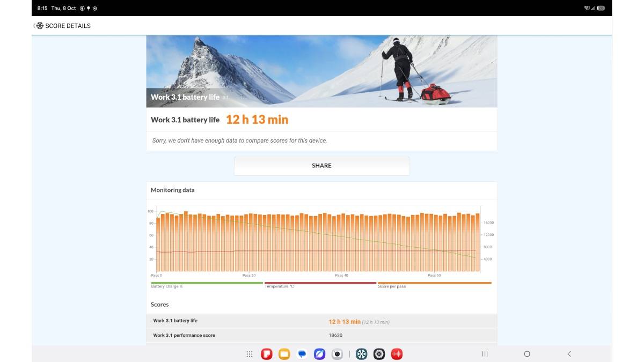The width and height of the screenshot is (644, 362).
Task: Select the Work 3.1 performance score row label
Action: 184,335
